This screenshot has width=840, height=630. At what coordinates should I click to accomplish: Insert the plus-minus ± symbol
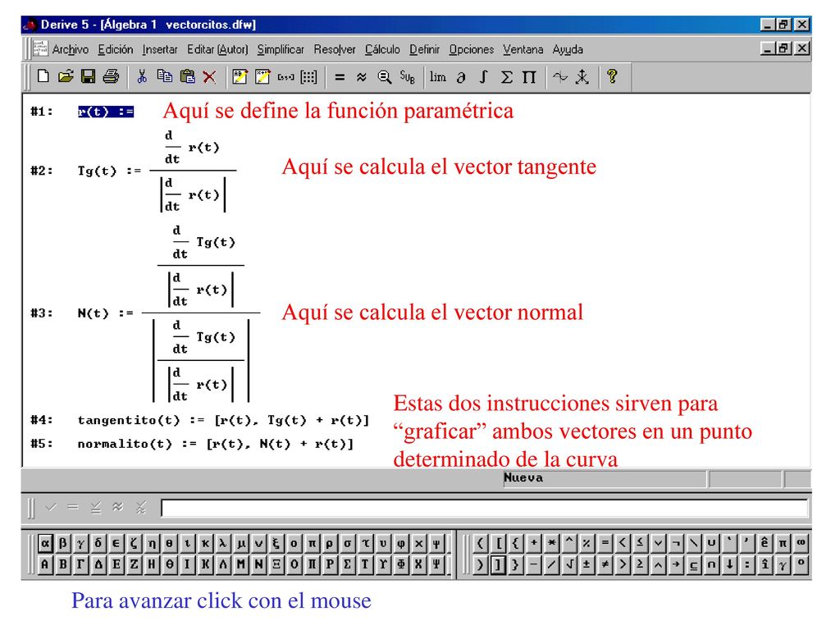(587, 564)
